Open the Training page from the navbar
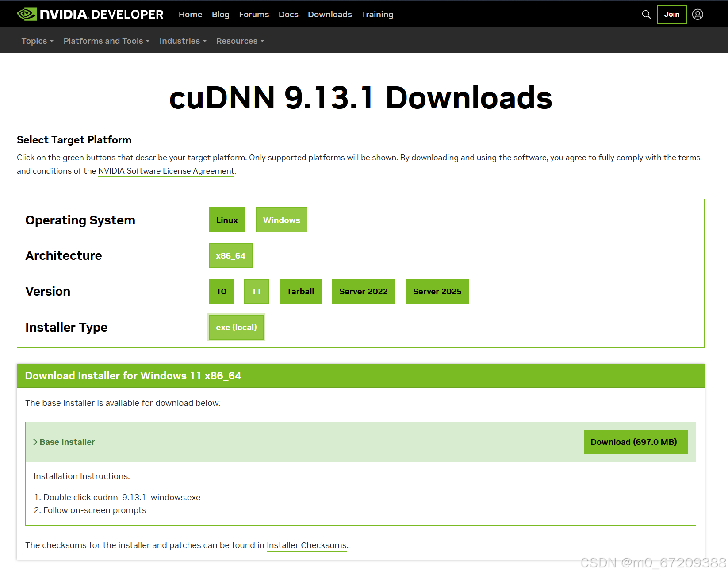The width and height of the screenshot is (728, 575). point(377,14)
